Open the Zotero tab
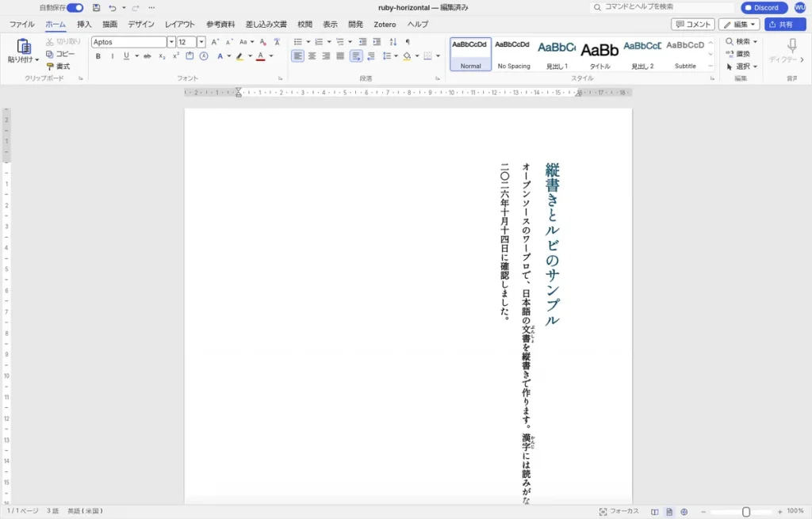The width and height of the screenshot is (812, 519). click(x=385, y=25)
